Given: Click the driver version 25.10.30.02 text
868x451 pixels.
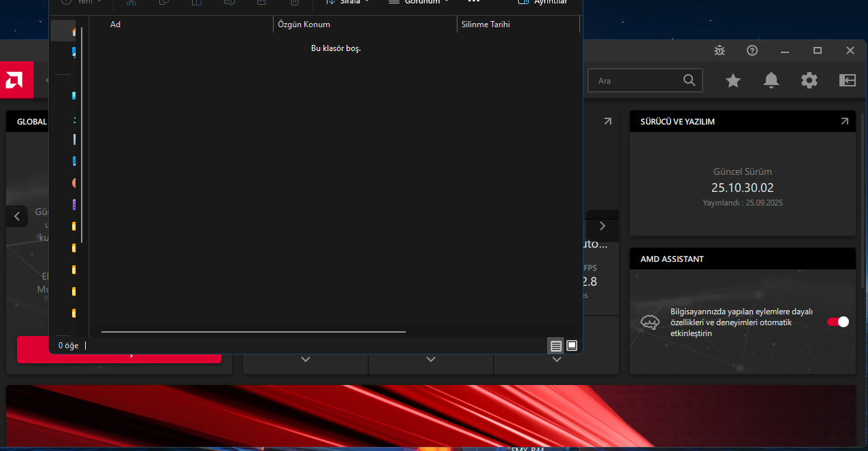Looking at the screenshot, I should pos(743,188).
